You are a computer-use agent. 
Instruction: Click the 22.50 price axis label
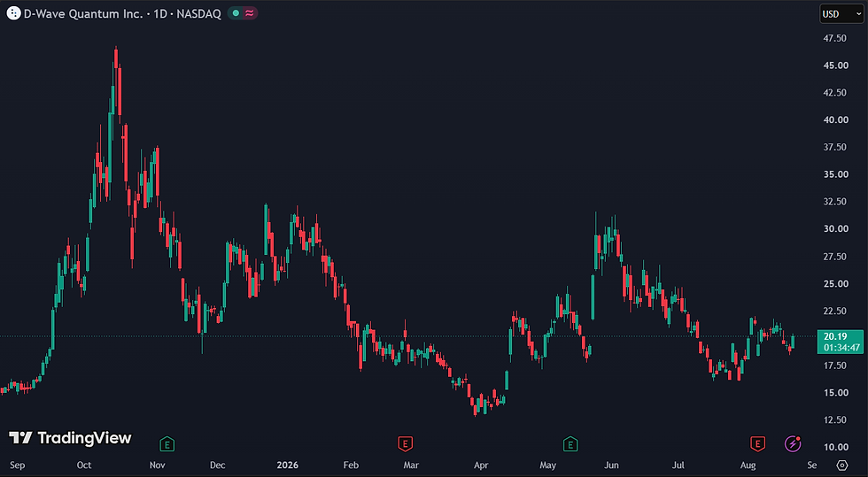[x=834, y=311]
